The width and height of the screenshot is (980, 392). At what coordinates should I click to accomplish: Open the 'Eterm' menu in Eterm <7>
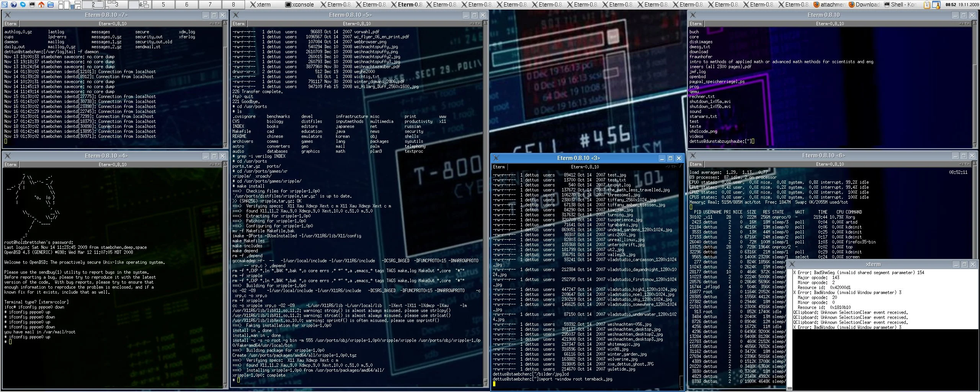point(10,24)
